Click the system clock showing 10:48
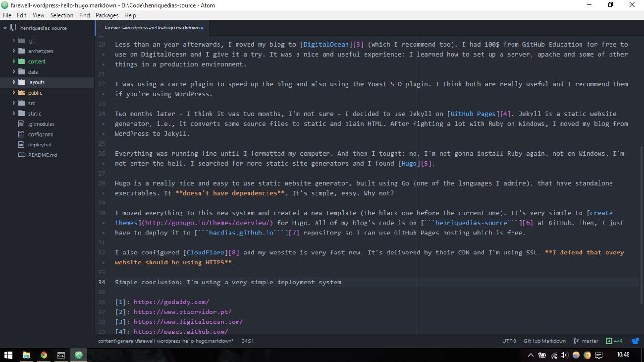The width and height of the screenshot is (644, 362). tap(623, 355)
